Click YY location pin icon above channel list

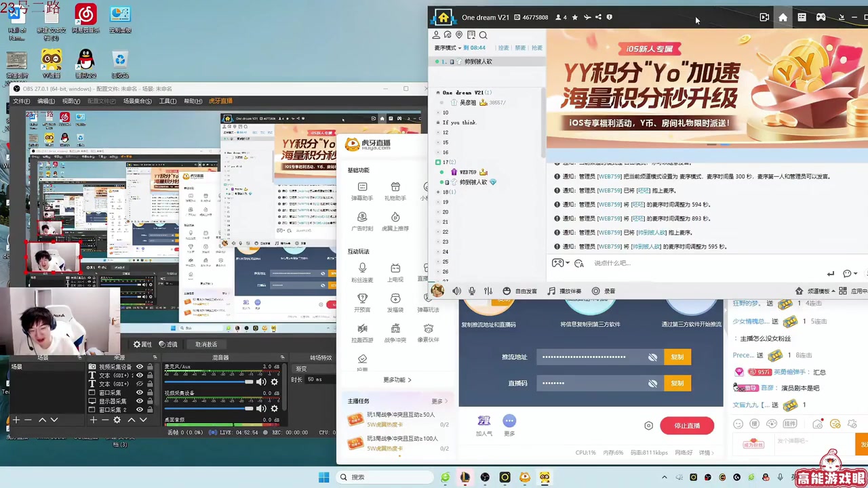459,35
